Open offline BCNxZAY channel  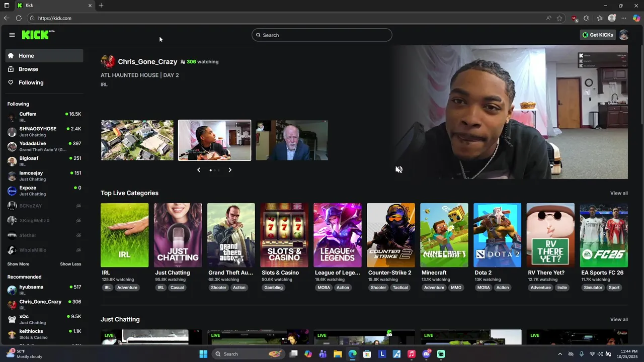[x=44, y=206]
